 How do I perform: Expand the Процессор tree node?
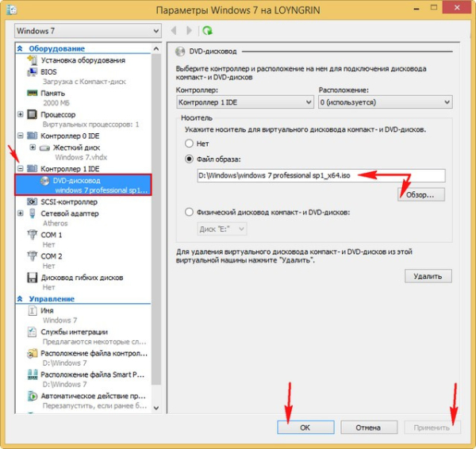(21, 114)
